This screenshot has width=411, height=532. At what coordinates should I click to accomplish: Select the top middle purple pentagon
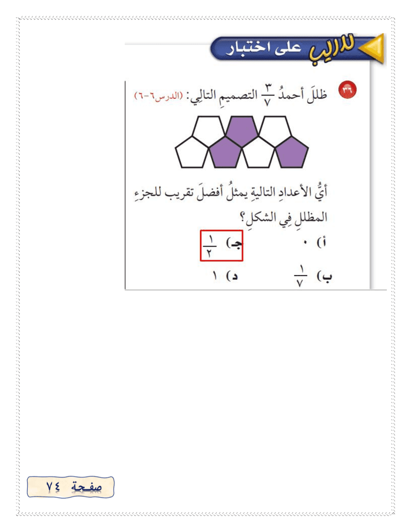tap(241, 130)
